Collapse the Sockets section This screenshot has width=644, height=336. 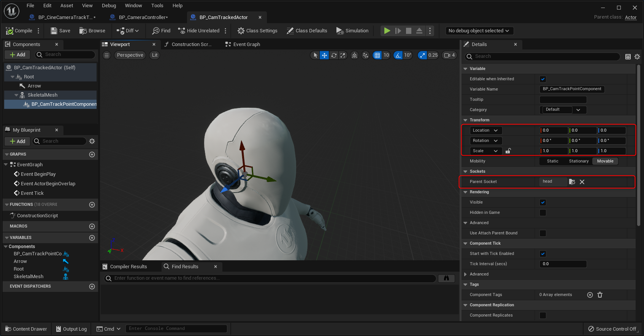465,172
